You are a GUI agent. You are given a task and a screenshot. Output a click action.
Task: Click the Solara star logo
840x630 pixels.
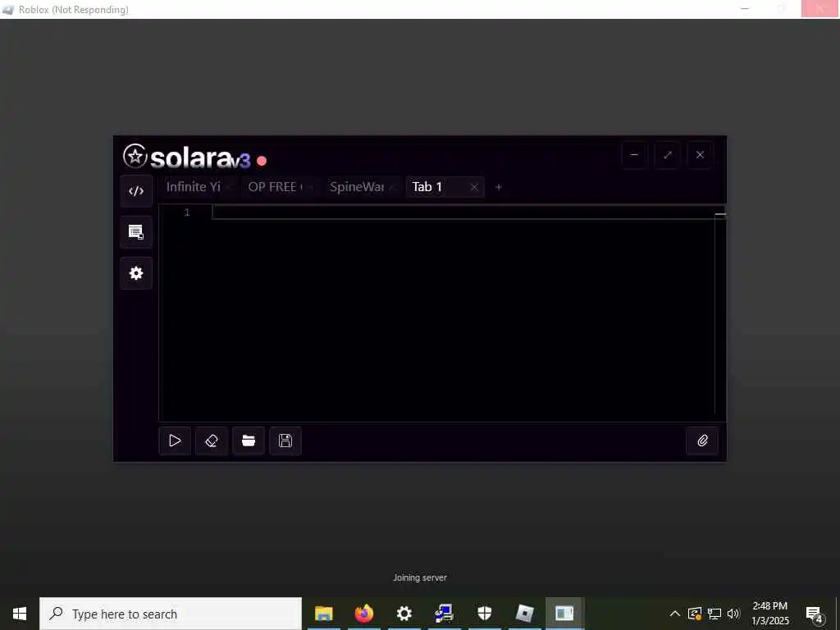pos(135,157)
